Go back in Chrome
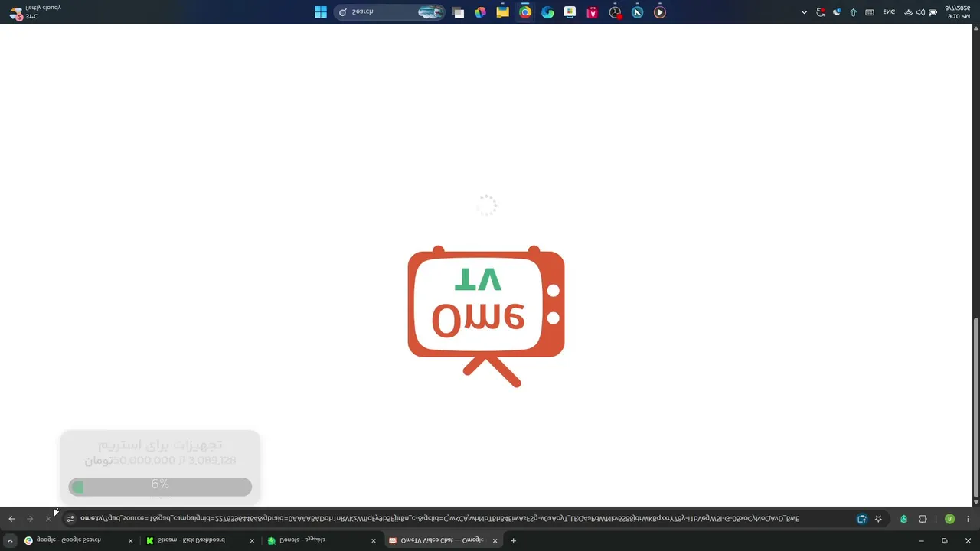This screenshot has height=551, width=980. 11,519
